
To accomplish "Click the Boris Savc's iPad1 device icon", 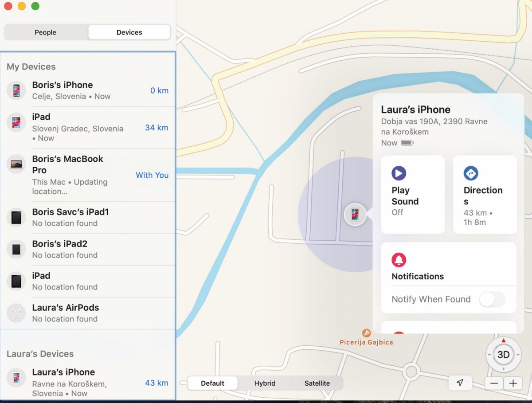I will 16,217.
